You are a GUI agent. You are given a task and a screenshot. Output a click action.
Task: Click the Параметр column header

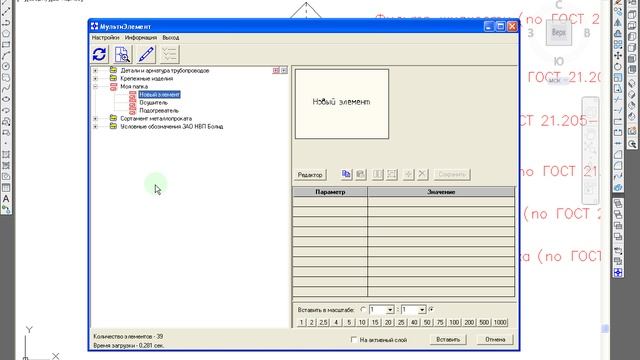tap(330, 192)
